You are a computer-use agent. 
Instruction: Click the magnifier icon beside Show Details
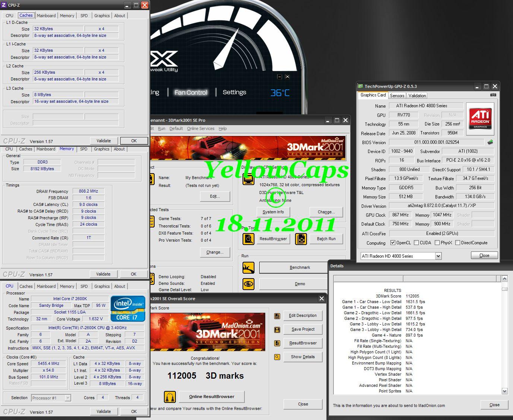tap(277, 357)
